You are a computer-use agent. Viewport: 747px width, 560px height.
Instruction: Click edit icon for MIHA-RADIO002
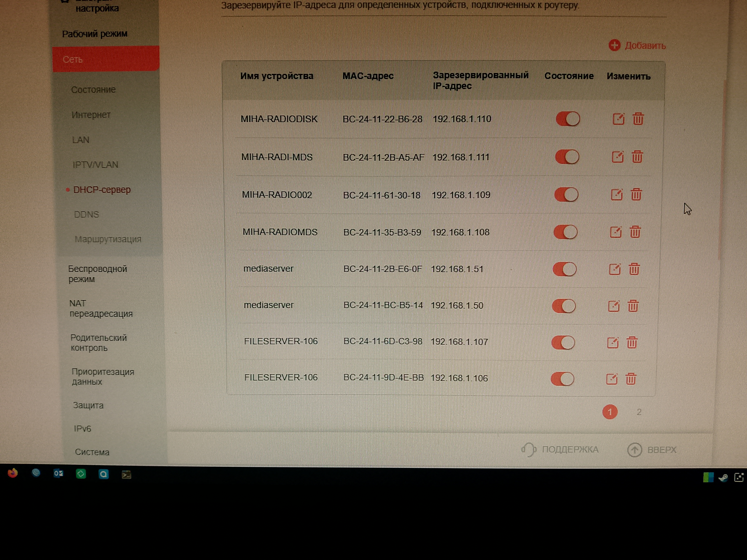click(x=617, y=195)
